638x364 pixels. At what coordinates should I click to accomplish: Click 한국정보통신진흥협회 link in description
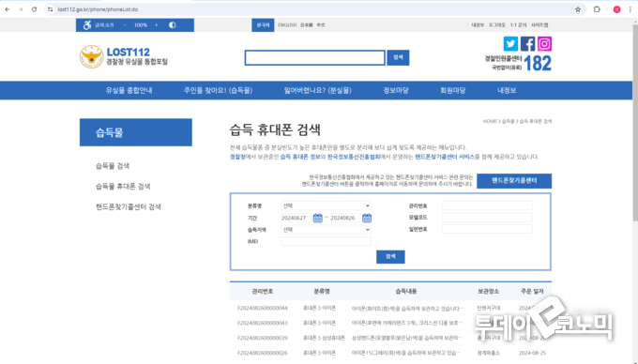click(x=354, y=157)
